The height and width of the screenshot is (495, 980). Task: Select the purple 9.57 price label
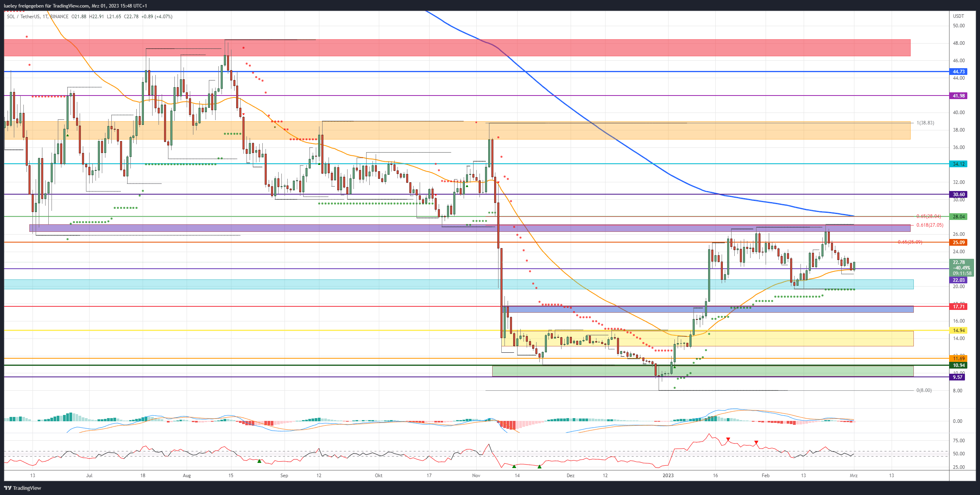coord(958,377)
